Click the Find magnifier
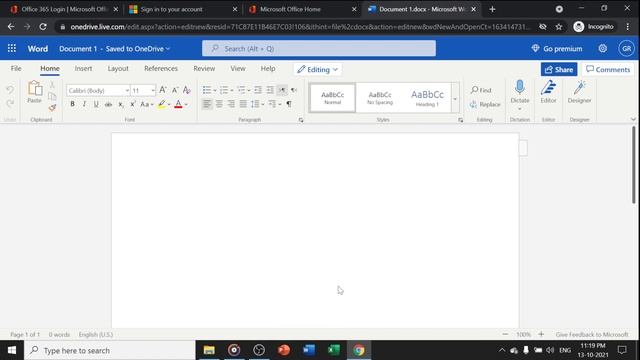Image resolution: width=640 pixels, height=360 pixels. tap(481, 90)
